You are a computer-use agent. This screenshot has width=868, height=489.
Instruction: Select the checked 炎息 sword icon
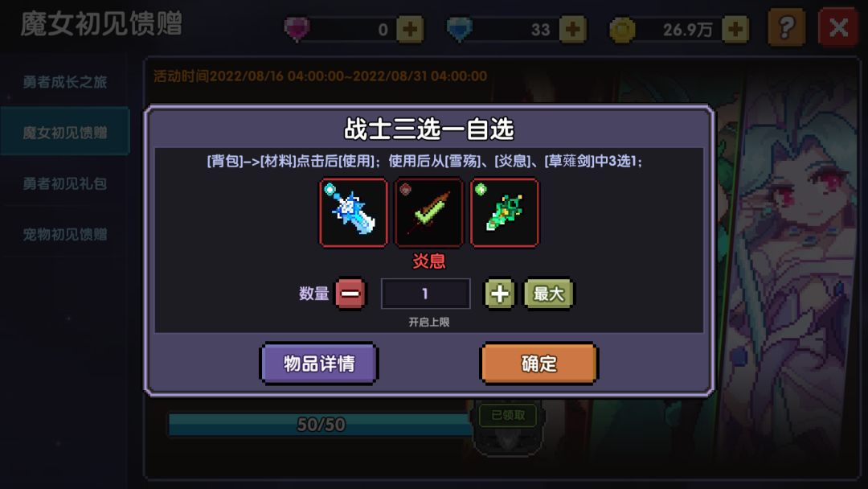coord(428,212)
